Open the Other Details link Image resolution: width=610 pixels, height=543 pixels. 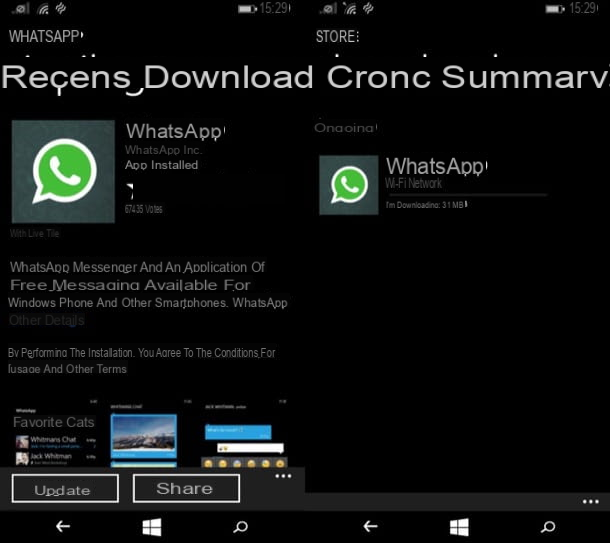(47, 320)
